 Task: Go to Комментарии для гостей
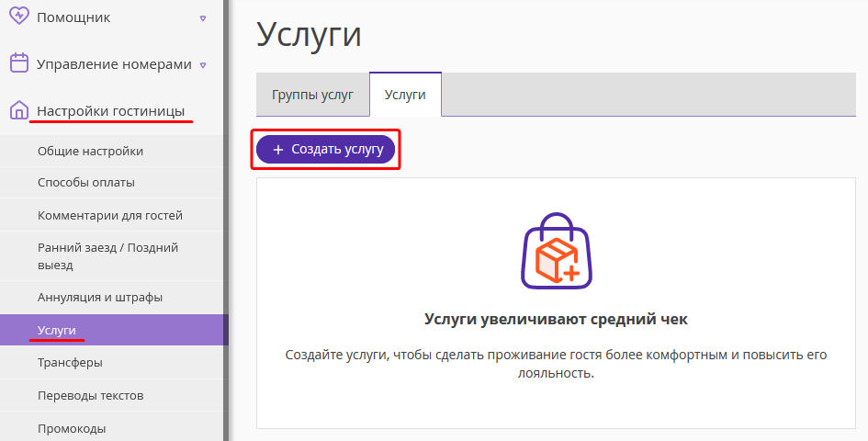point(110,215)
